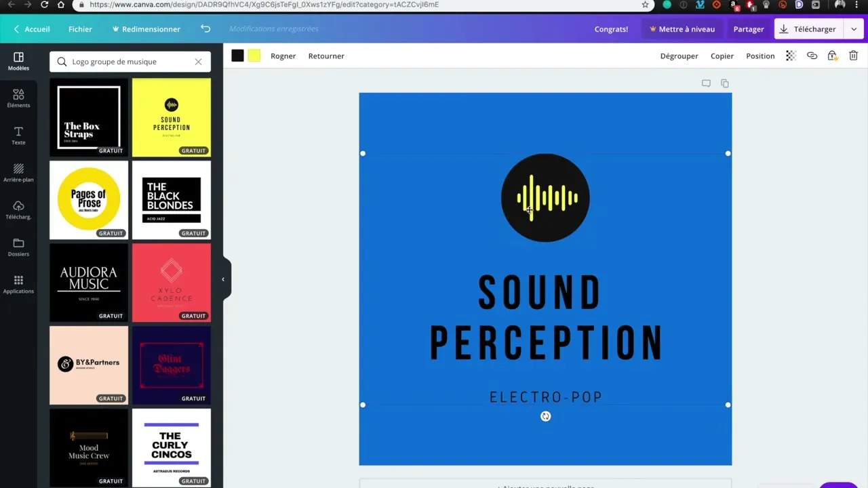Toggle the lock icon in toolbar
This screenshot has height=488, width=868.
[832, 56]
